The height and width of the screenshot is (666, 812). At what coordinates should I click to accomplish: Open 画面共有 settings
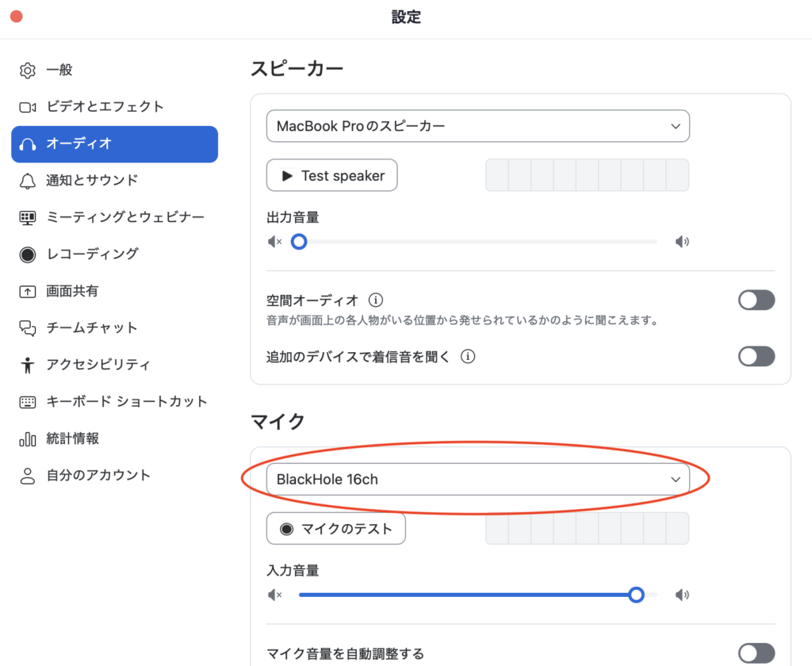[114, 292]
